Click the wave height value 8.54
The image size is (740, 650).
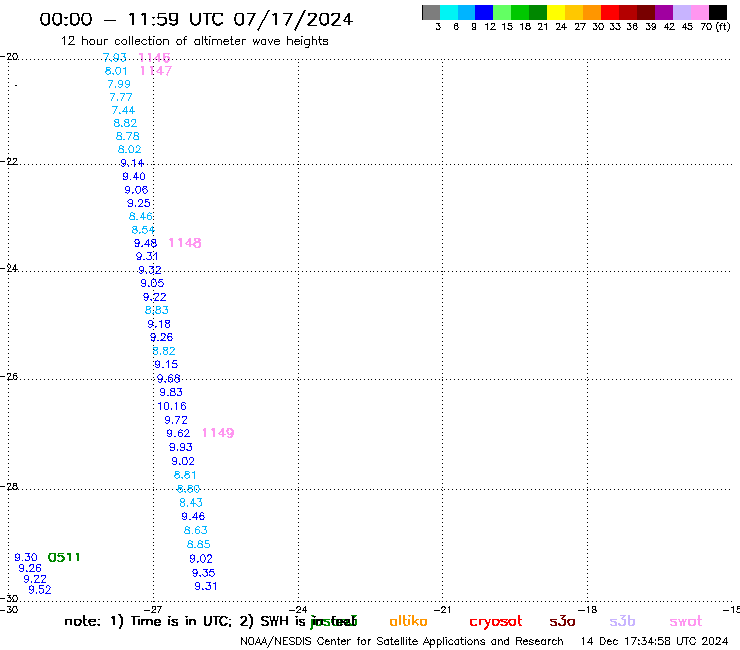pos(143,230)
